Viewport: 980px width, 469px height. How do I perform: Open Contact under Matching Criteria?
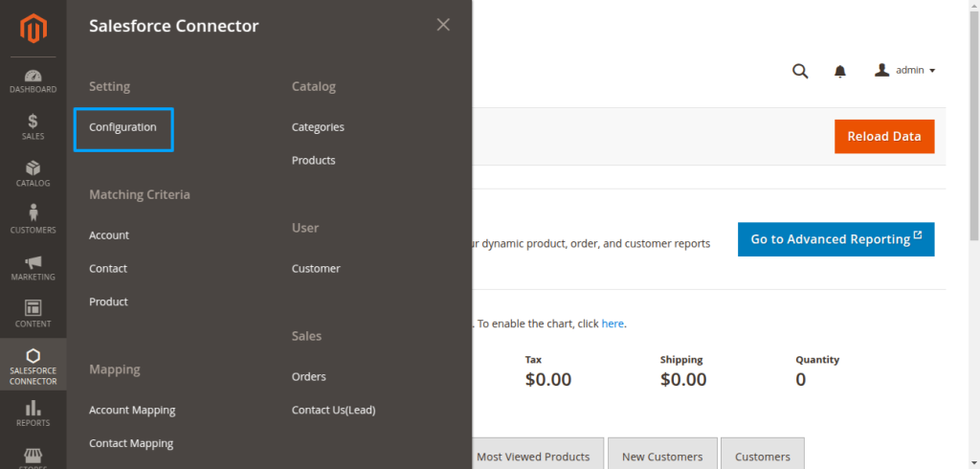[x=108, y=268]
